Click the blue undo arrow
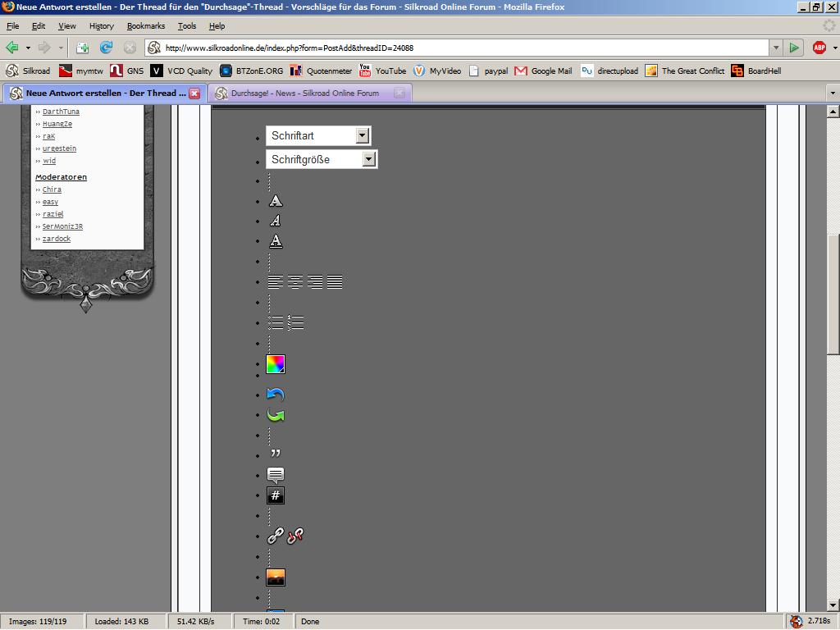 click(x=276, y=395)
